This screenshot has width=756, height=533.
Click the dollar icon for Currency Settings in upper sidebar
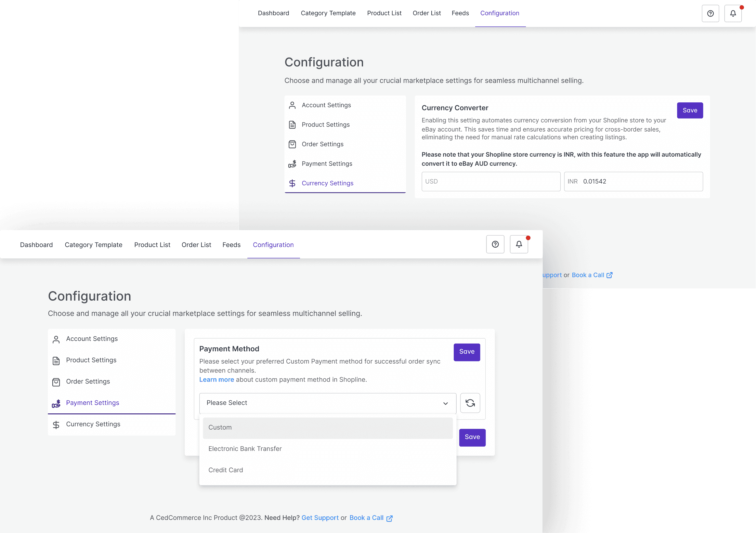pos(292,183)
